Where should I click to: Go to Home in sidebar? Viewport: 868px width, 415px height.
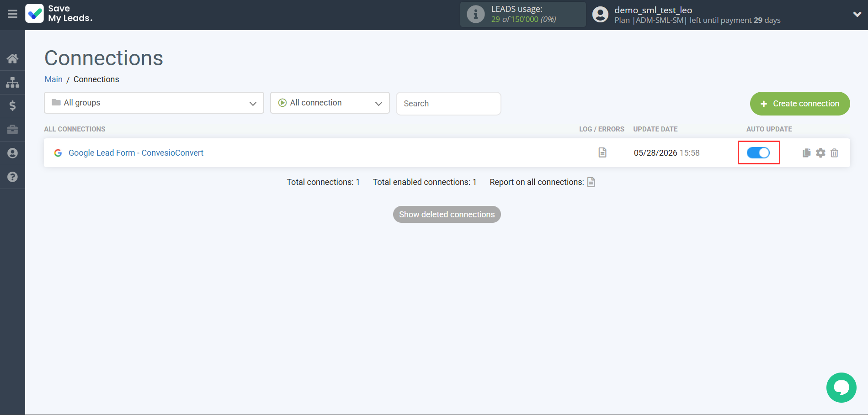point(12,58)
